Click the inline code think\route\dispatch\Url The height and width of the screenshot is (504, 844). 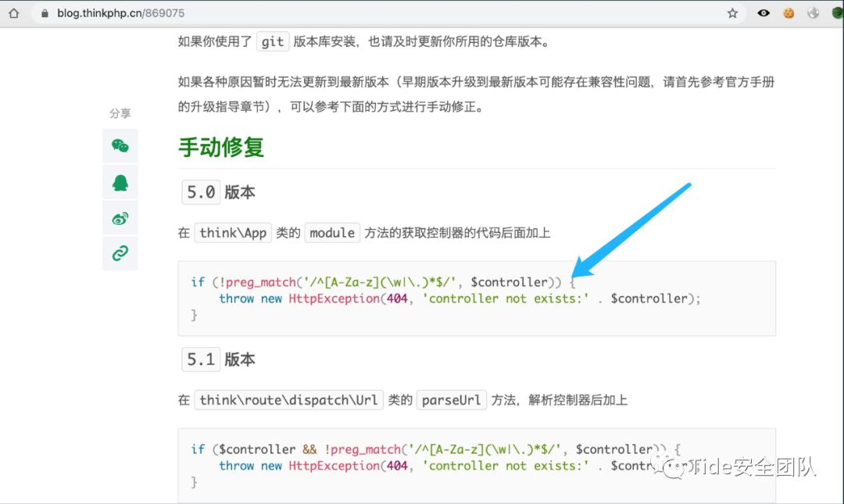click(x=288, y=400)
